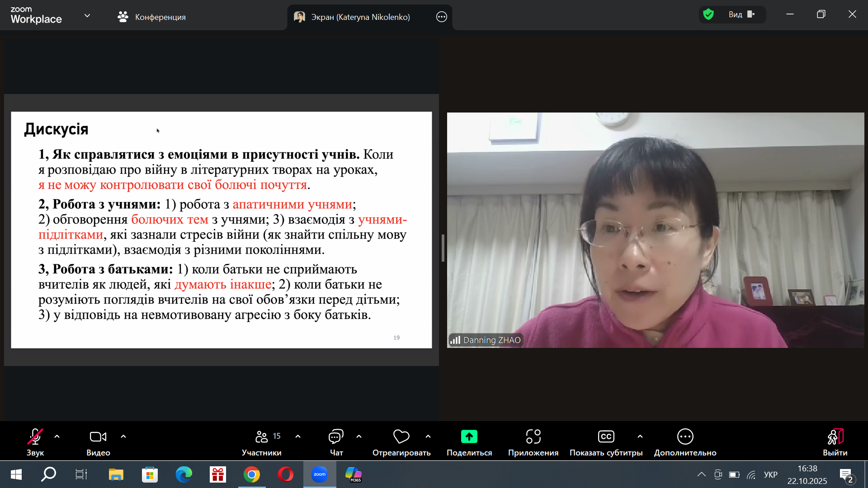Expand audio options arrow next to mic
This screenshot has height=488, width=868.
(x=57, y=436)
